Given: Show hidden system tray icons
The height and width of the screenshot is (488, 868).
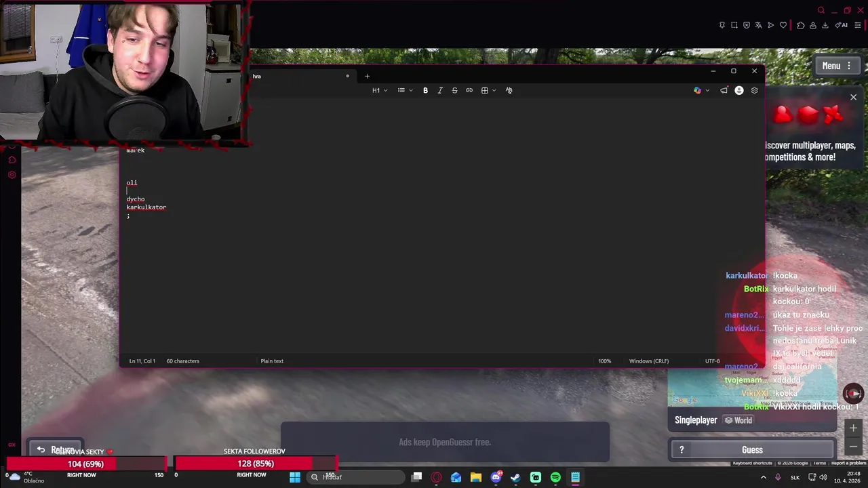Looking at the screenshot, I should click(x=764, y=477).
